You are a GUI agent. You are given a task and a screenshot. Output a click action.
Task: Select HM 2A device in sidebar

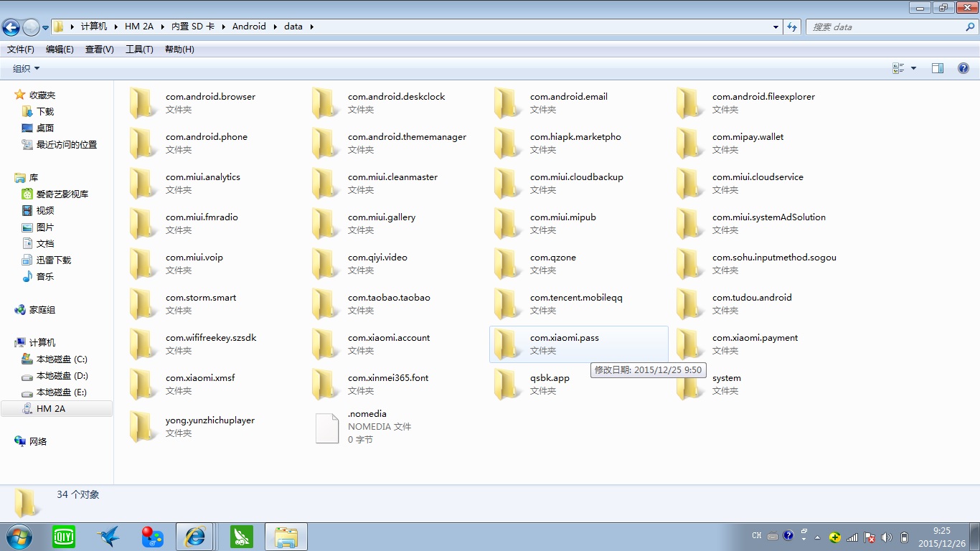57,409
